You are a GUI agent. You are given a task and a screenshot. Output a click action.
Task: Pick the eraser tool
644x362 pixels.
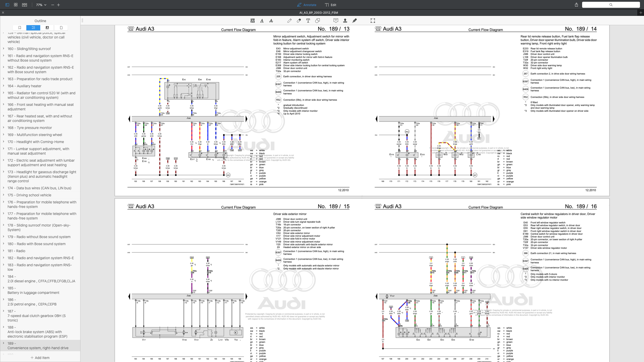coord(299,21)
